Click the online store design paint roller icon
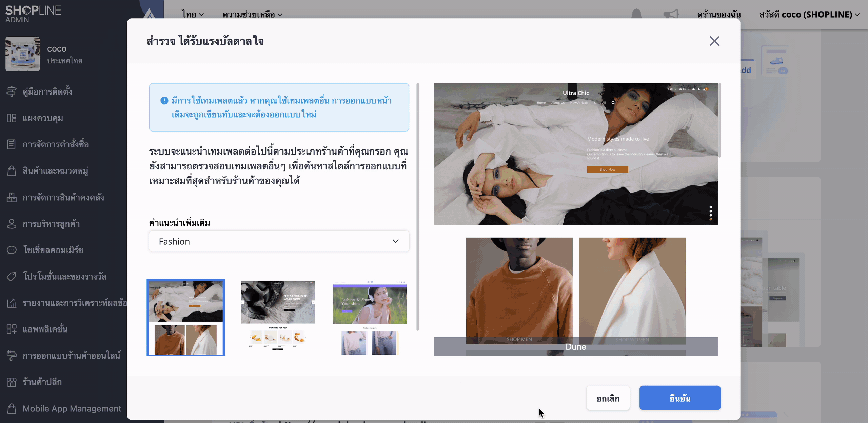This screenshot has width=868, height=423. pyautogui.click(x=12, y=356)
